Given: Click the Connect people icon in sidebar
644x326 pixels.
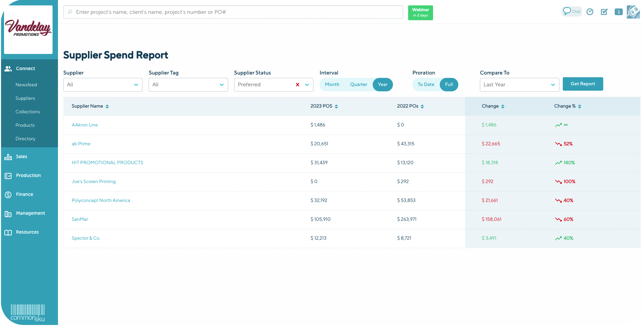Looking at the screenshot, I should click(x=8, y=68).
